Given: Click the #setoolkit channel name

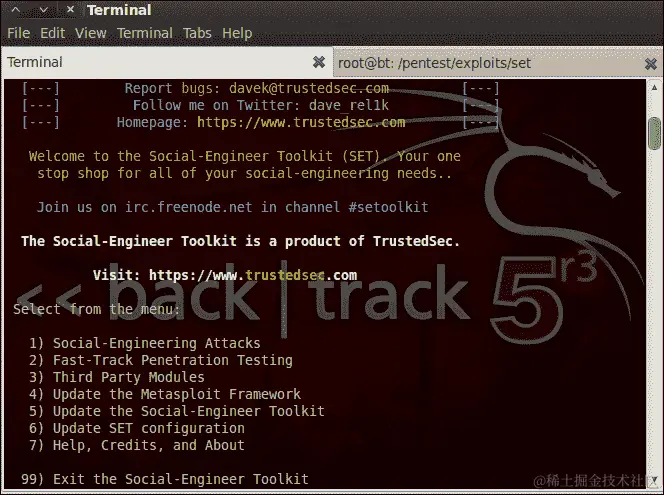Looking at the screenshot, I should click(x=388, y=207).
